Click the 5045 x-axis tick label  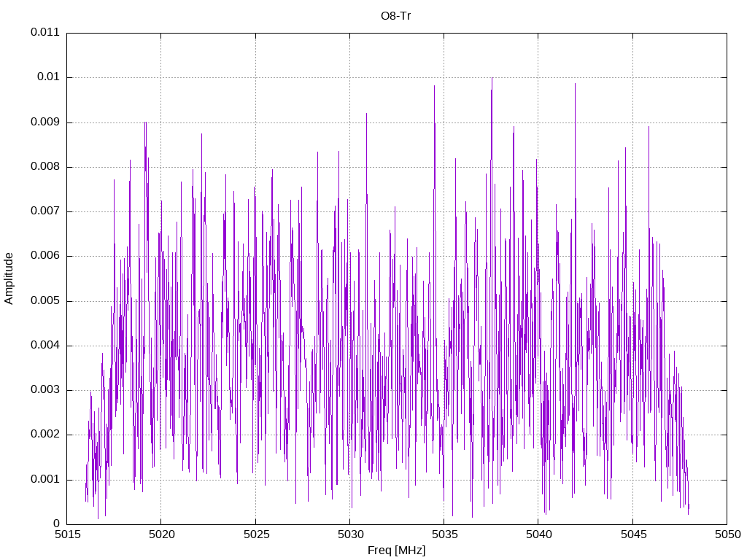coord(634,534)
